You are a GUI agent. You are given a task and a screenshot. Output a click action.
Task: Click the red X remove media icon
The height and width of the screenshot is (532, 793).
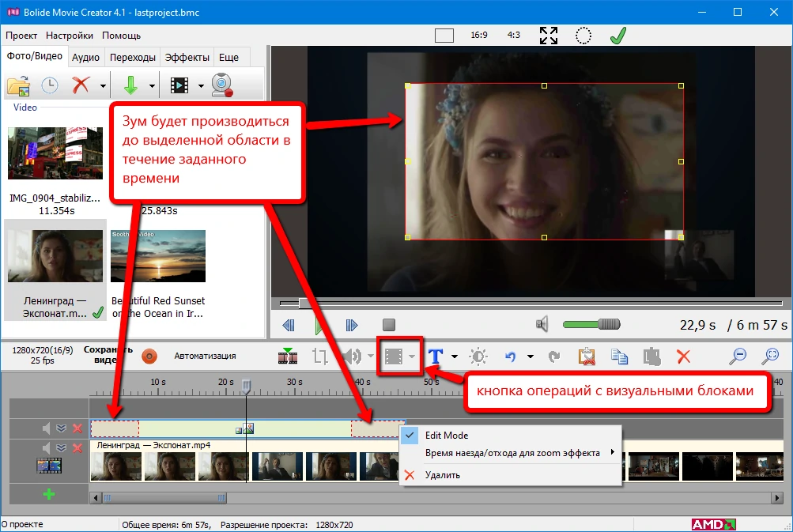point(81,85)
